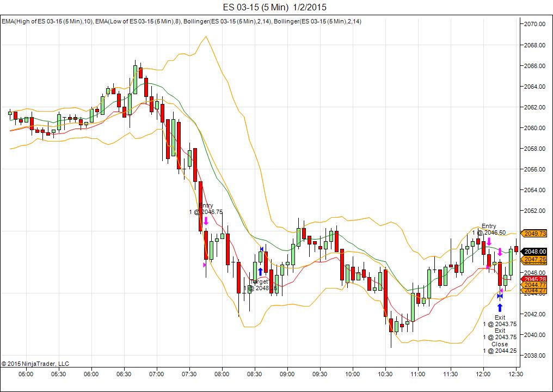The height and width of the screenshot is (392, 553).
Task: Click the 12:30 time axis label
Action: (x=516, y=374)
